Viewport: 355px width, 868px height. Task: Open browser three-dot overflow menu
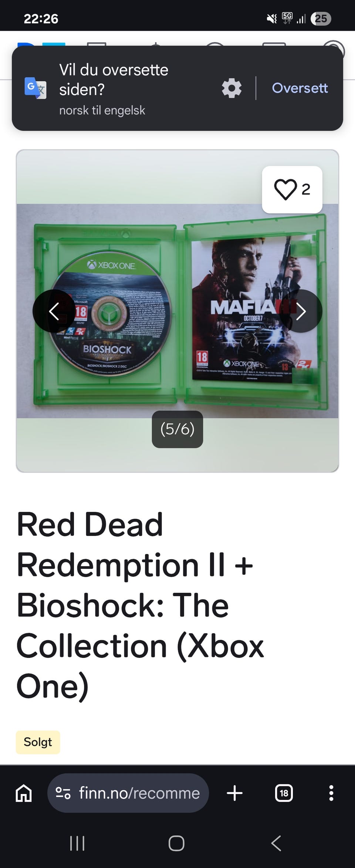(331, 793)
